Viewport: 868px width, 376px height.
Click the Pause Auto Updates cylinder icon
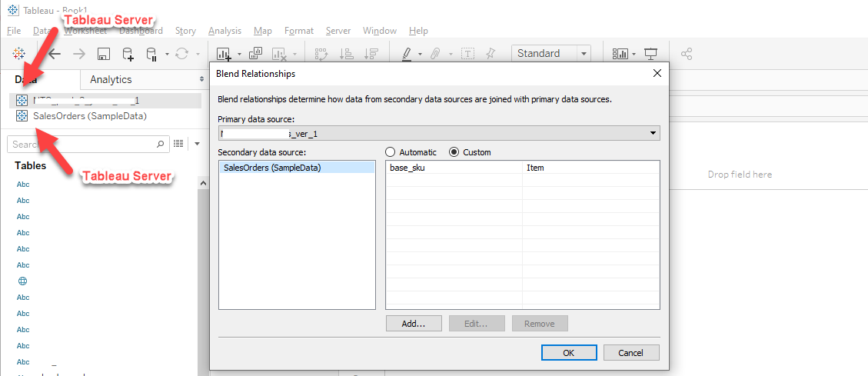tap(151, 54)
